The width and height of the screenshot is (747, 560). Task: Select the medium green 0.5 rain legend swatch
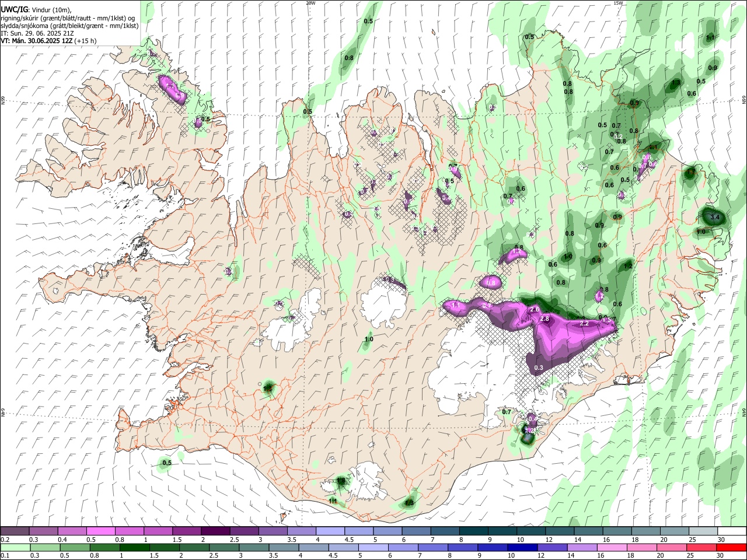(x=75, y=548)
